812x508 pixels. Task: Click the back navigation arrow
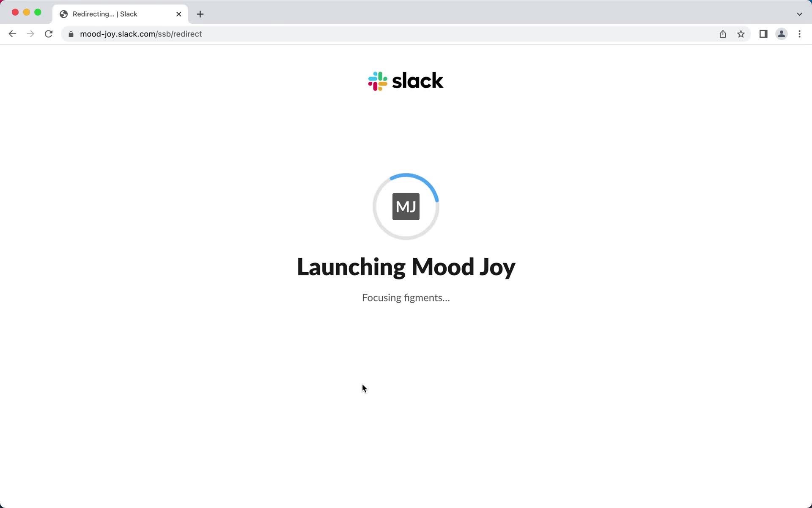(12, 33)
